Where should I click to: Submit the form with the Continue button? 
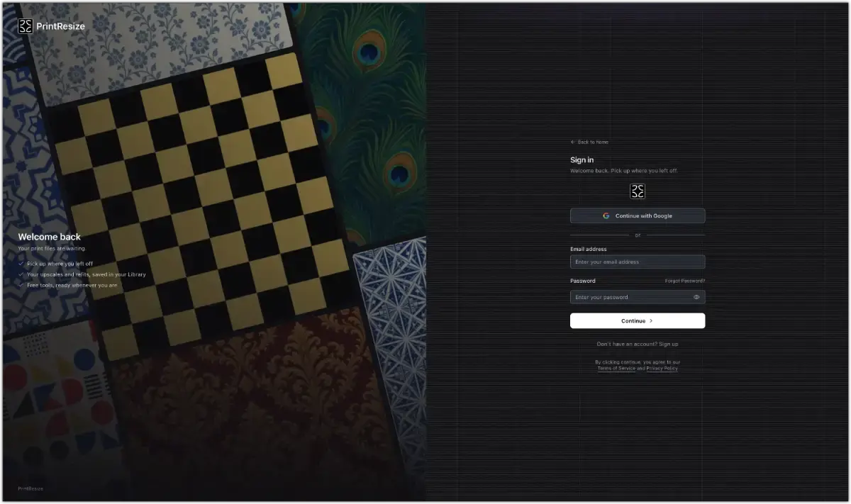638,320
